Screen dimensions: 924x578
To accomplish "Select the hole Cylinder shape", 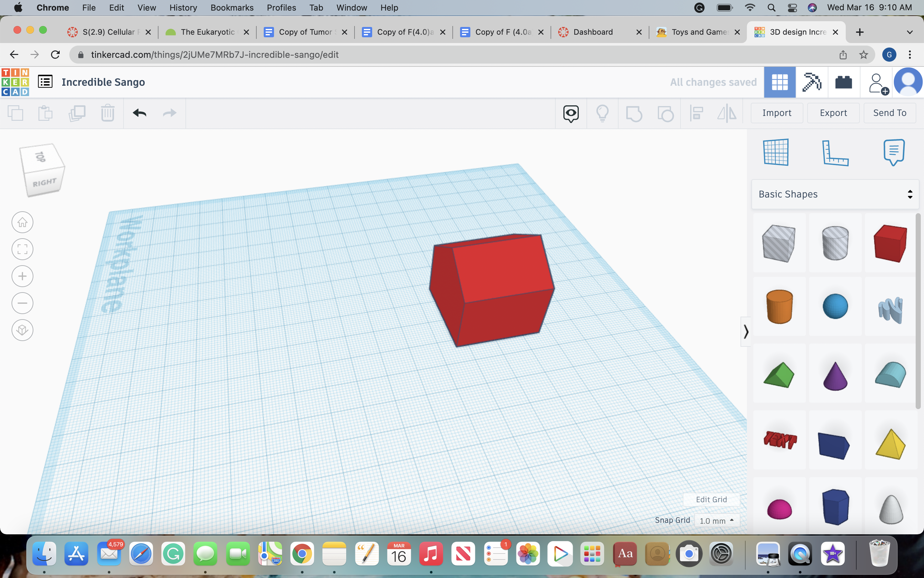I will tap(835, 243).
